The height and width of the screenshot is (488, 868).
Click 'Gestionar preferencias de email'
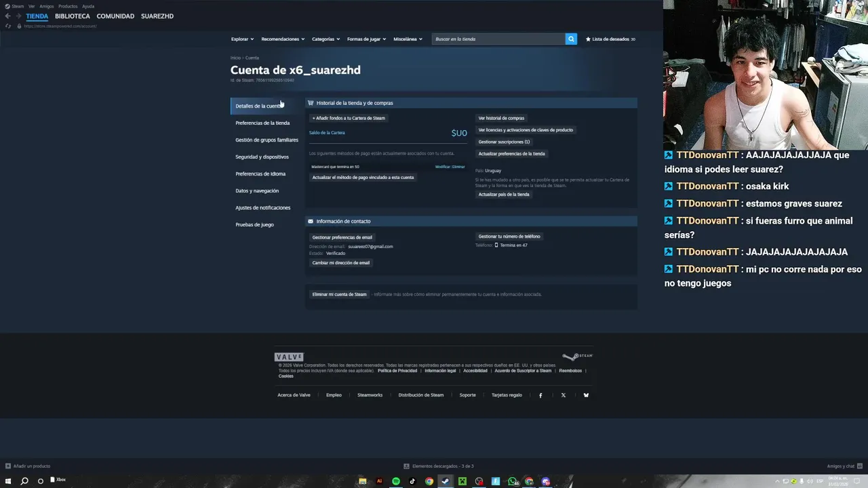(x=342, y=237)
